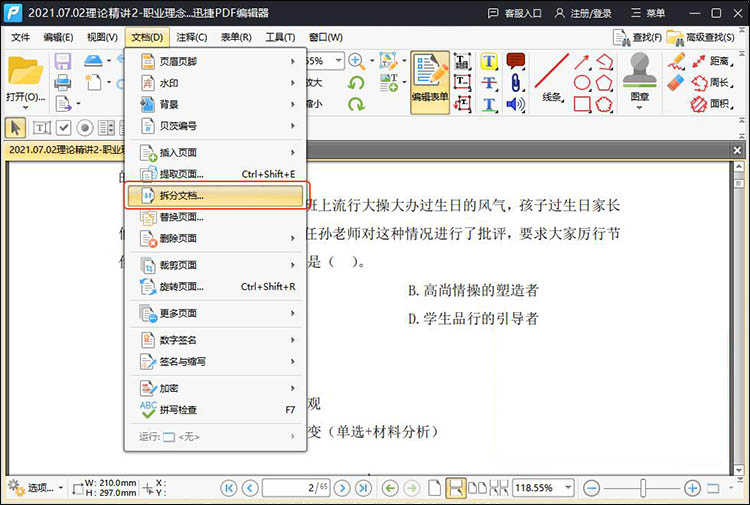Choose 旋转页面 from the menu
Screen dimensions: 750x505
[217, 286]
